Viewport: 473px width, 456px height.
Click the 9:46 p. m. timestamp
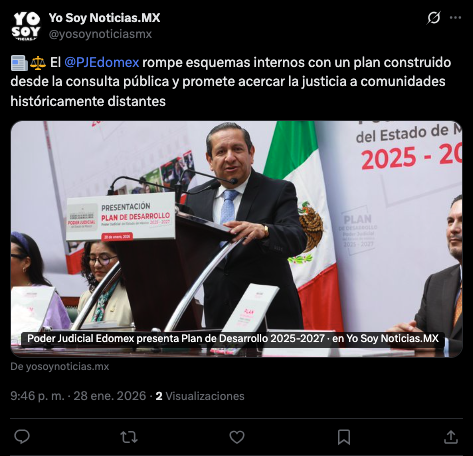click(37, 396)
